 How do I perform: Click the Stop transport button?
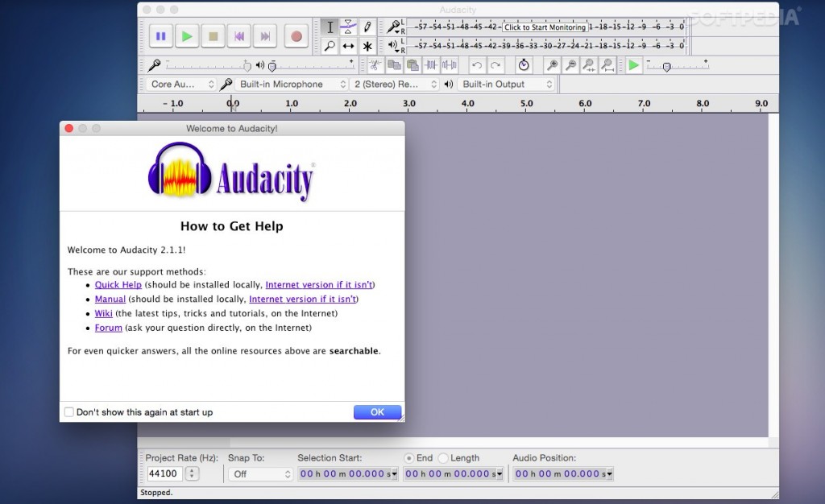point(213,36)
